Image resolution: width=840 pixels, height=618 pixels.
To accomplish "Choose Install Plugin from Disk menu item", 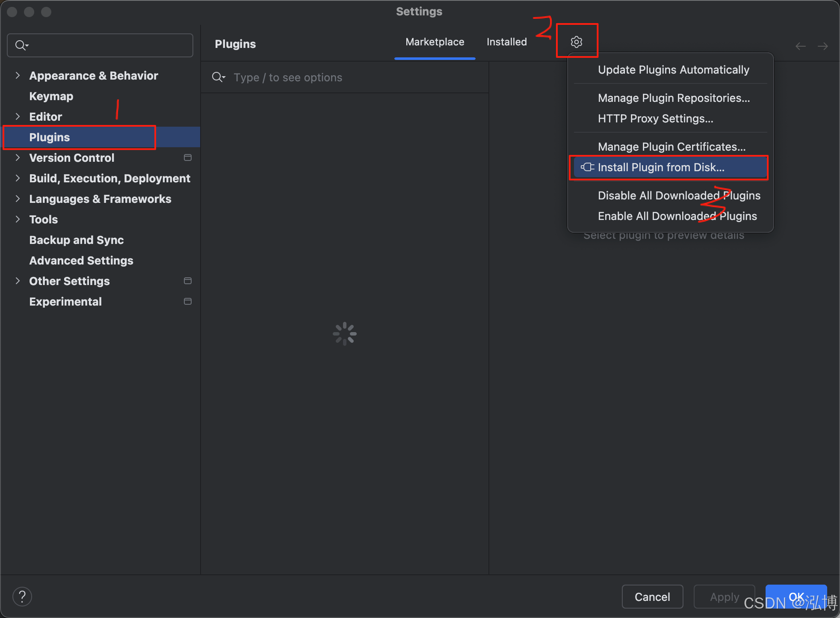I will point(661,167).
